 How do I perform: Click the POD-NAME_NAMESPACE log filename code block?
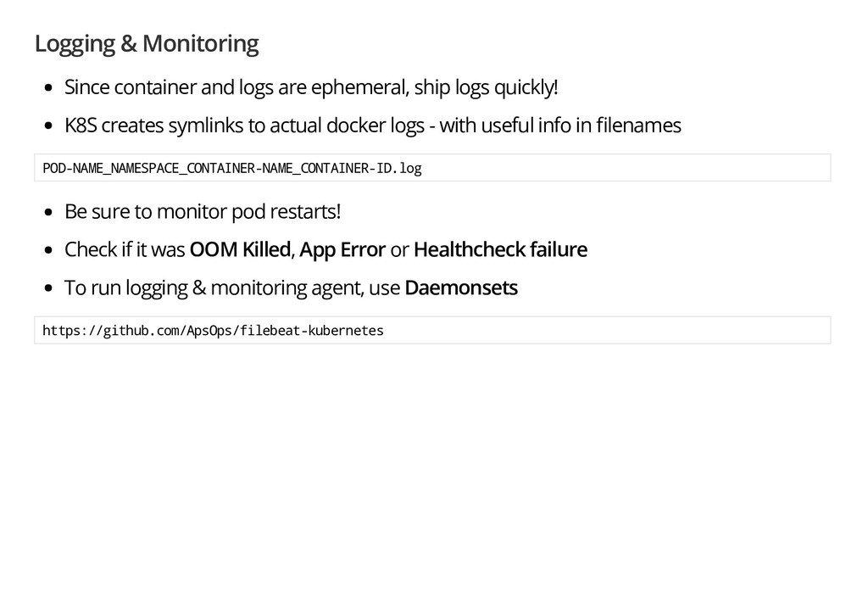click(x=232, y=168)
